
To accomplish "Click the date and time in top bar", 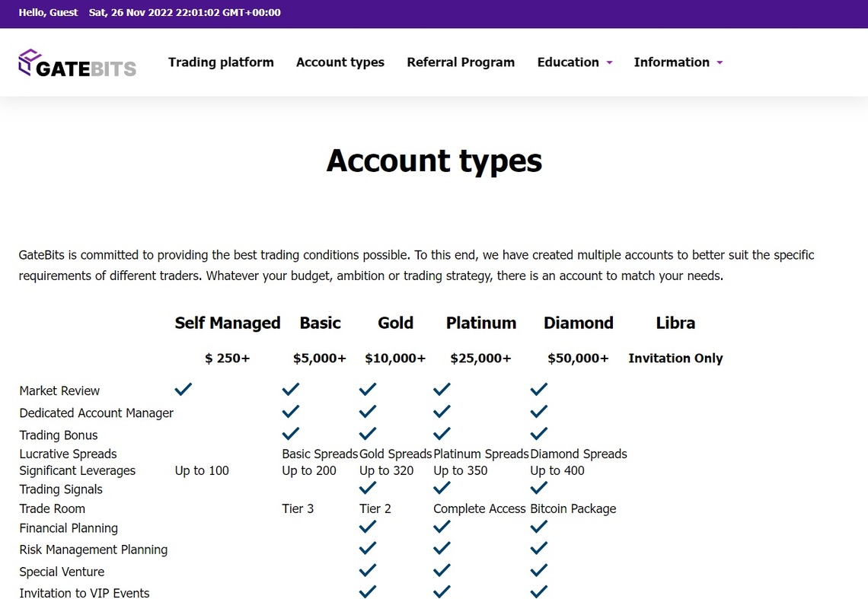I will pos(185,12).
